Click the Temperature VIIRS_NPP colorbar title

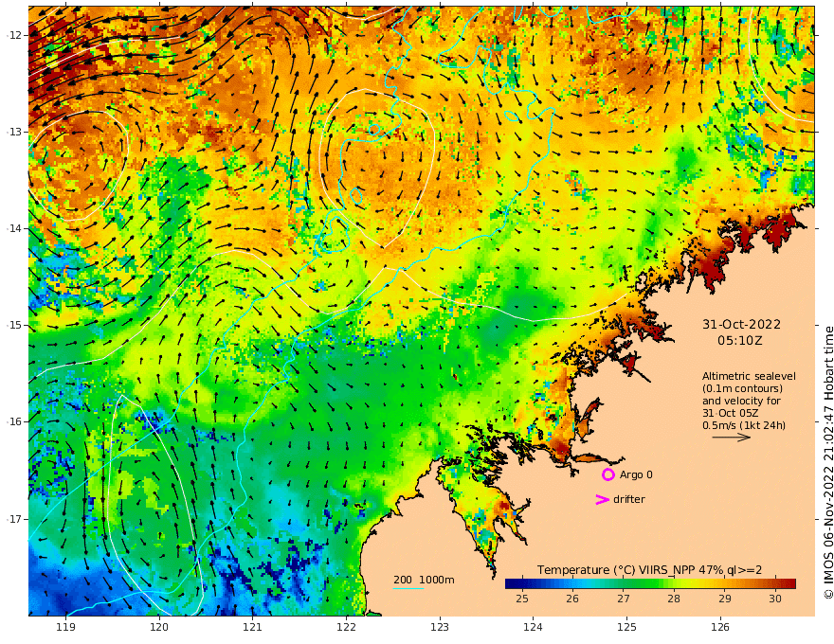[649, 569]
